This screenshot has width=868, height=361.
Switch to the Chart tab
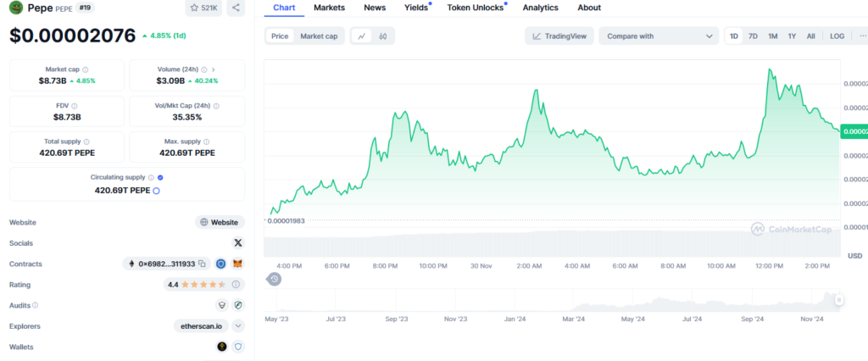[x=284, y=8]
